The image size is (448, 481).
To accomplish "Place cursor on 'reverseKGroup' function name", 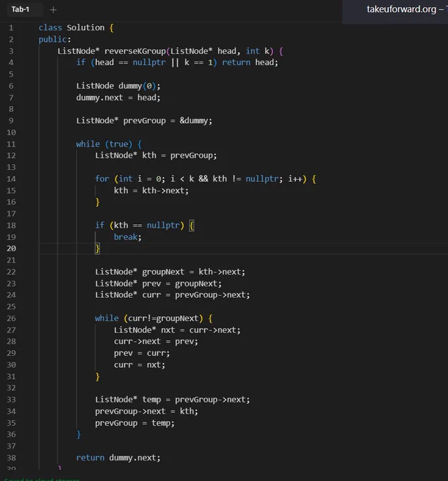I will tap(135, 51).
